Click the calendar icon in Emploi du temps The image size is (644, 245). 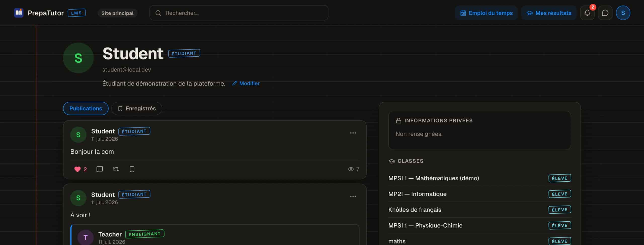pyautogui.click(x=463, y=13)
